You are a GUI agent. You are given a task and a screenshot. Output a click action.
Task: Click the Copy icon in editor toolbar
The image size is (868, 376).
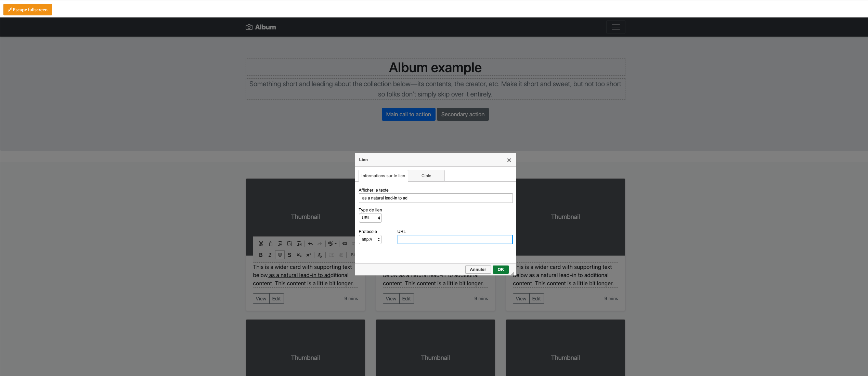[x=270, y=244]
